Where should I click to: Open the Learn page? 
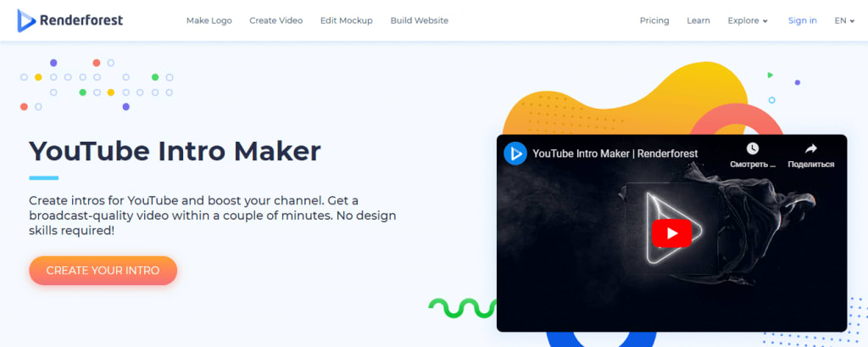[698, 20]
